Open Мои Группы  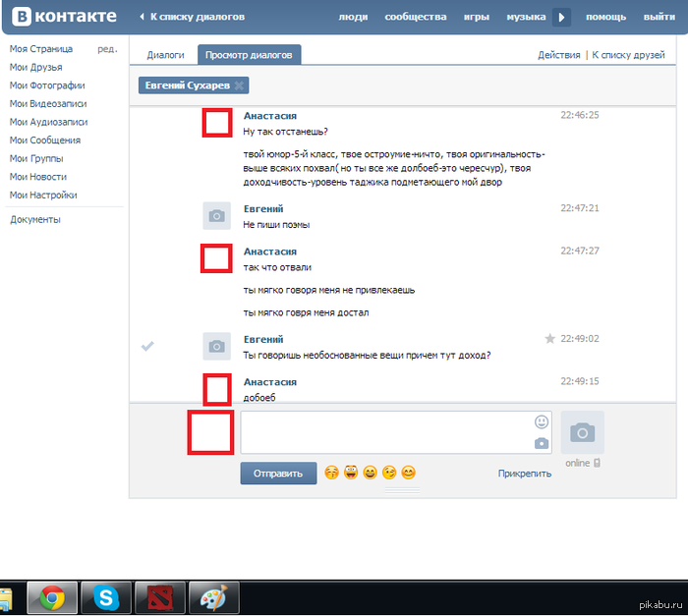coord(36,158)
